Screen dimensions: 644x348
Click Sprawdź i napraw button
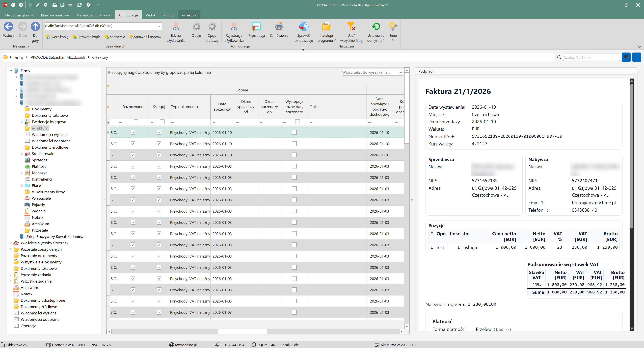coord(146,37)
